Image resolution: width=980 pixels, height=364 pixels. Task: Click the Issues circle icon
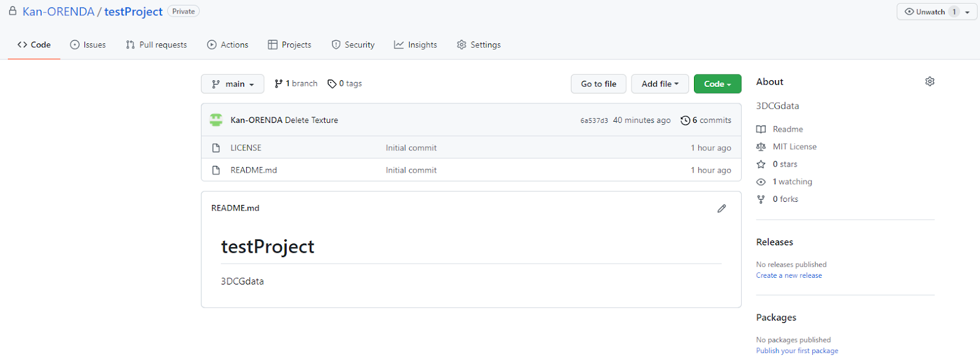[x=75, y=45]
